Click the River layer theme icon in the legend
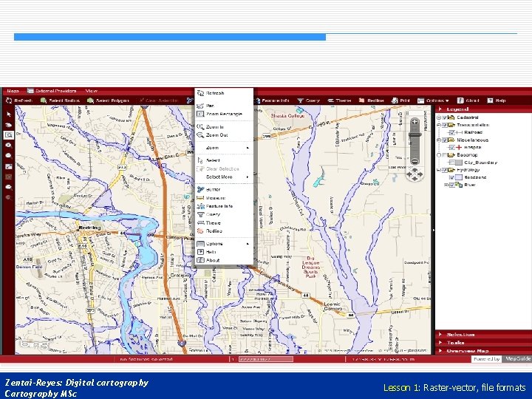The width and height of the screenshot is (532, 399). pyautogui.click(x=459, y=185)
